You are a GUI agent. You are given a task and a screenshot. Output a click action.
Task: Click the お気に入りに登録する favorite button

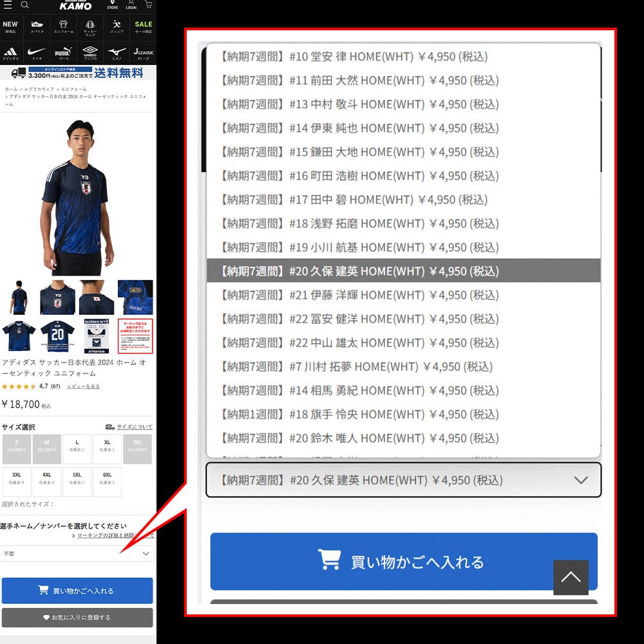pos(77,617)
